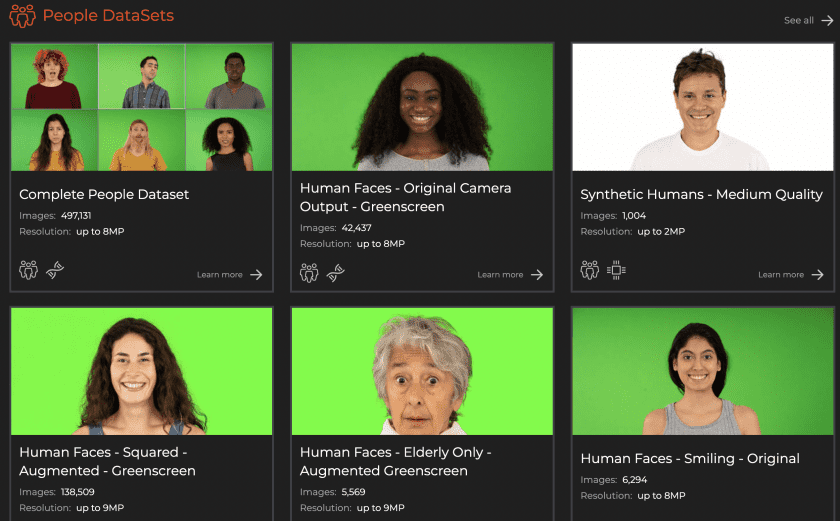Click the 138,509 images count
Screen dimensions: 840x521
(78, 492)
